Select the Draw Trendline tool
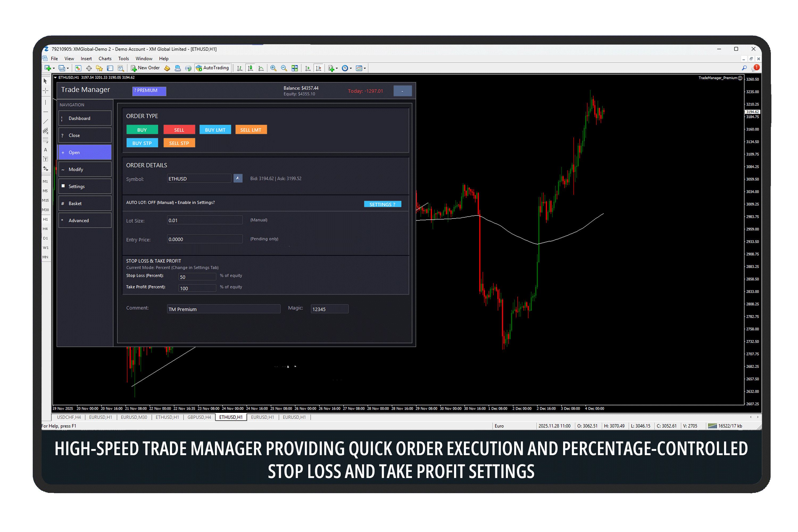The image size is (798, 532). [x=45, y=122]
